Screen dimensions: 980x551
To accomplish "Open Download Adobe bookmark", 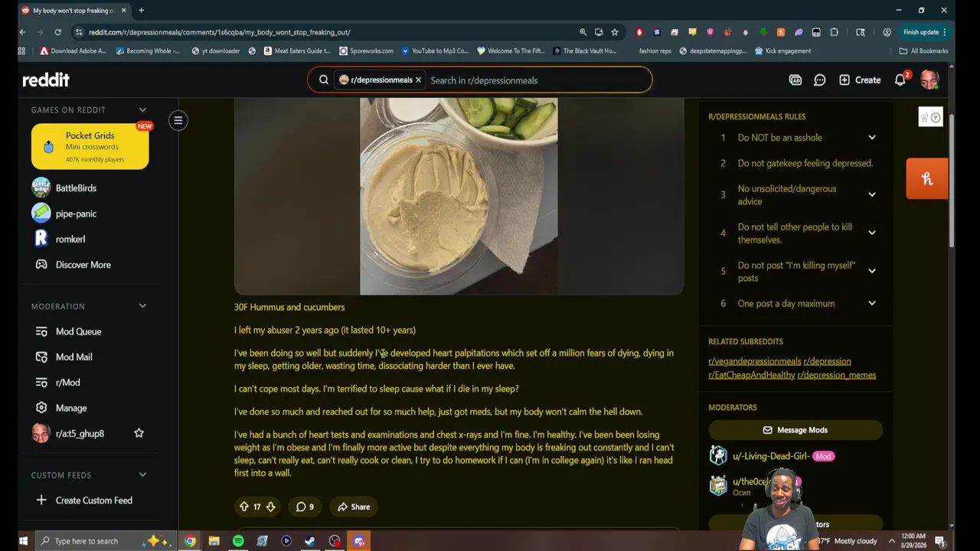I will click(x=73, y=51).
